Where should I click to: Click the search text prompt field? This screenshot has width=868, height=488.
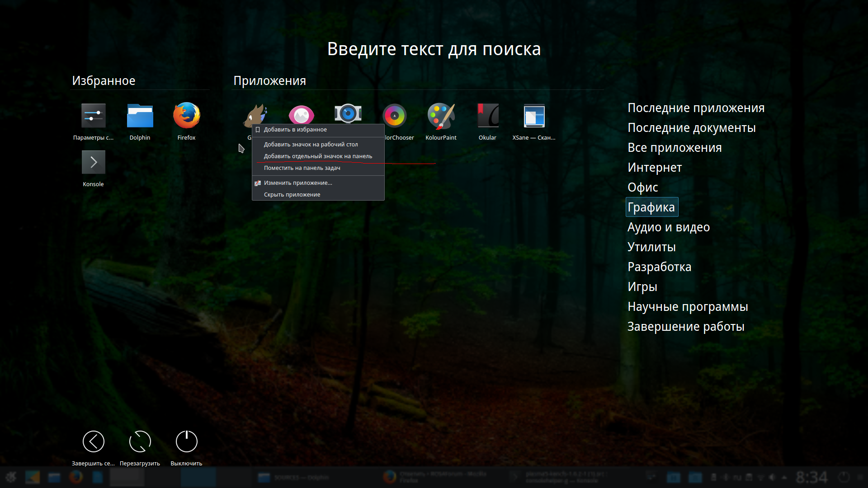click(434, 49)
